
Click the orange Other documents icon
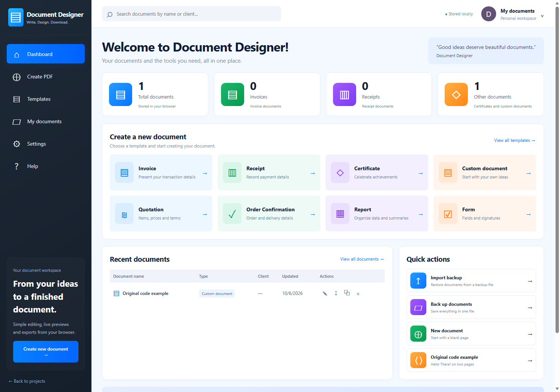point(456,94)
